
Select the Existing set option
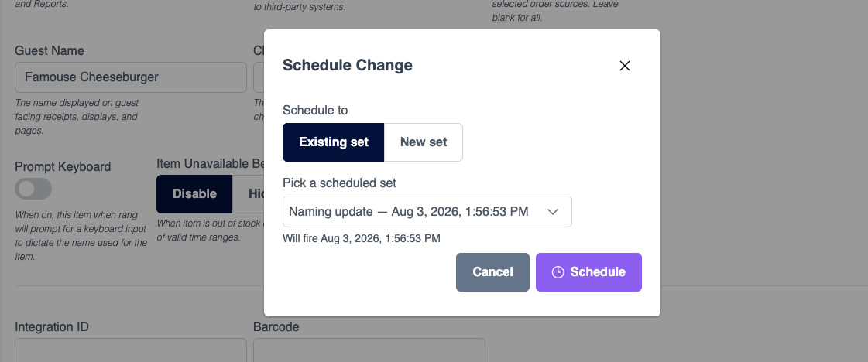(x=333, y=142)
